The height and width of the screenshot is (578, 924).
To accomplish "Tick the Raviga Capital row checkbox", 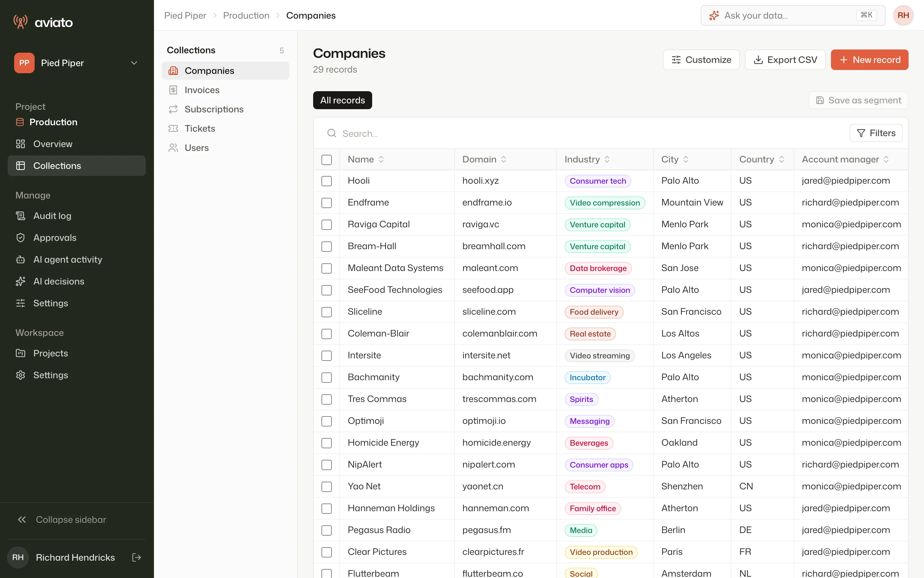I will point(327,224).
